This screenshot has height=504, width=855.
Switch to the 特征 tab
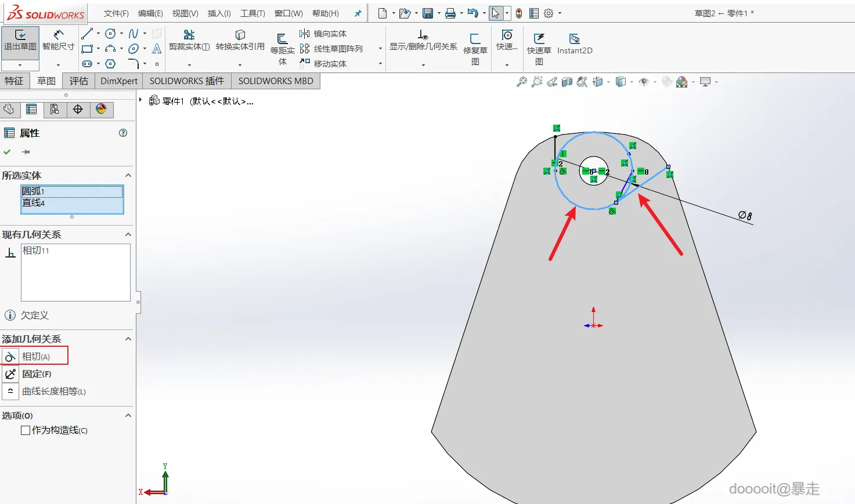pyautogui.click(x=15, y=81)
